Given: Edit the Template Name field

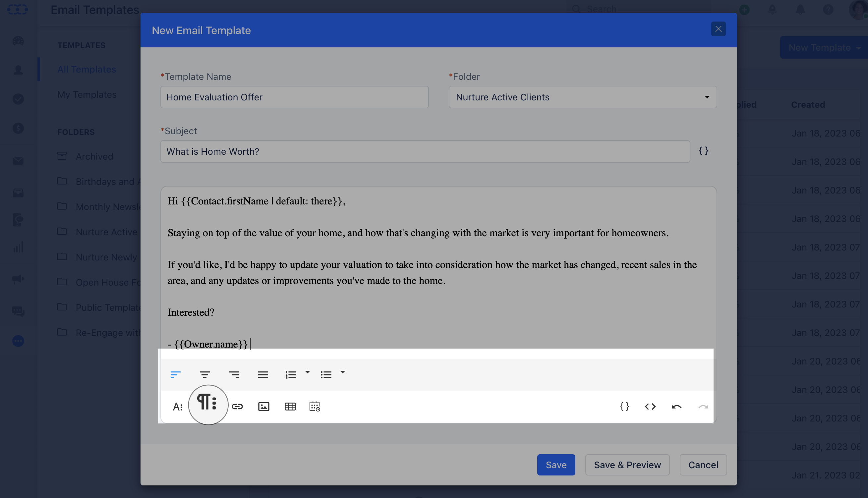Looking at the screenshot, I should [x=294, y=97].
